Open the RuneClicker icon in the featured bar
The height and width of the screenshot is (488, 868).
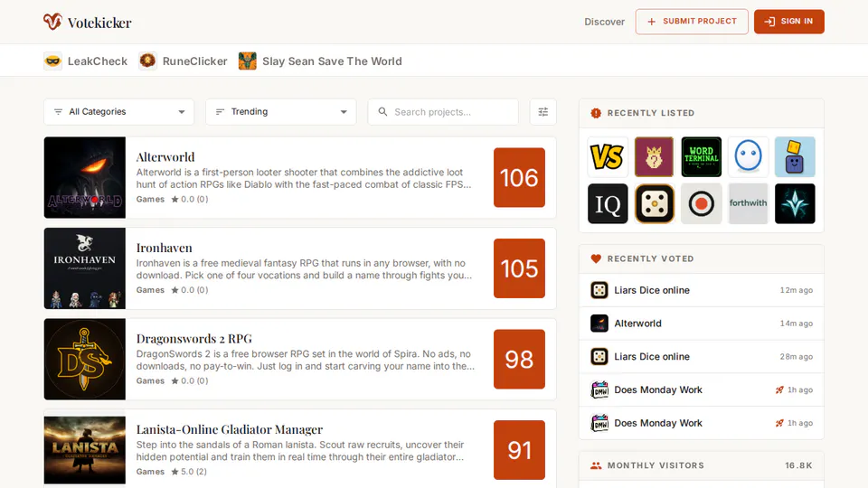click(x=147, y=61)
